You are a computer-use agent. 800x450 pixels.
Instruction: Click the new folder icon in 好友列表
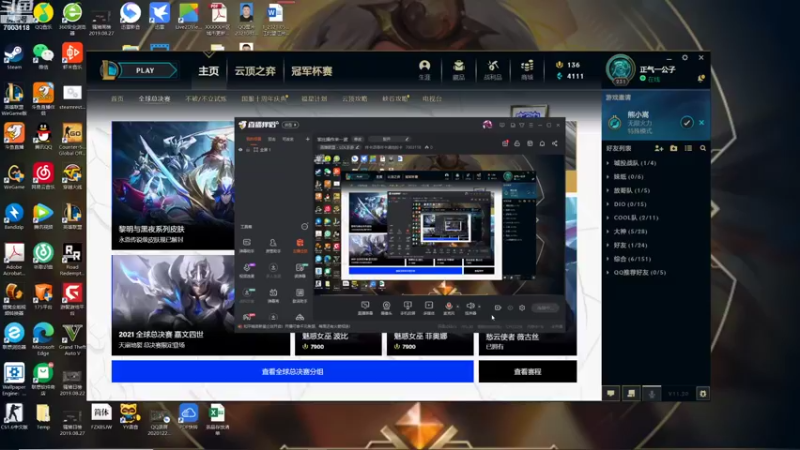673,148
